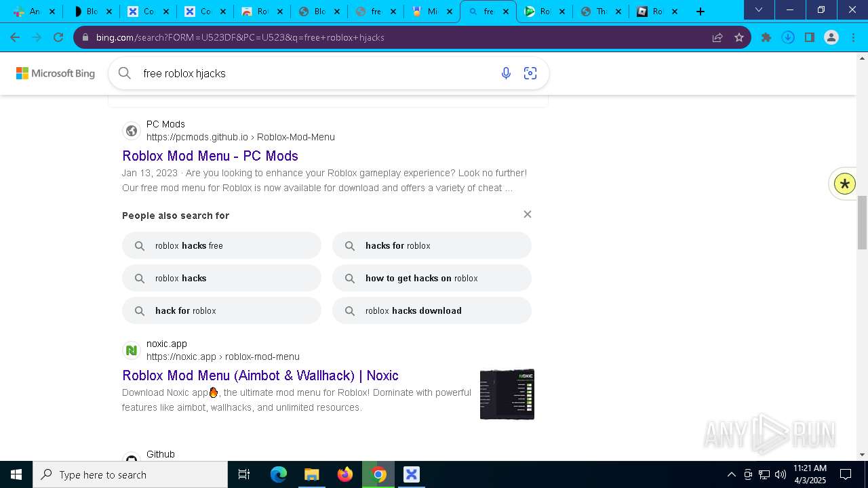
Task: Open Roblox Mod Menu Noxic result
Action: coord(260,375)
